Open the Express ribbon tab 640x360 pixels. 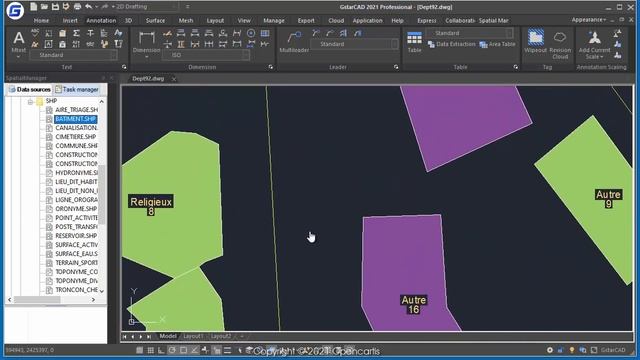(x=427, y=20)
